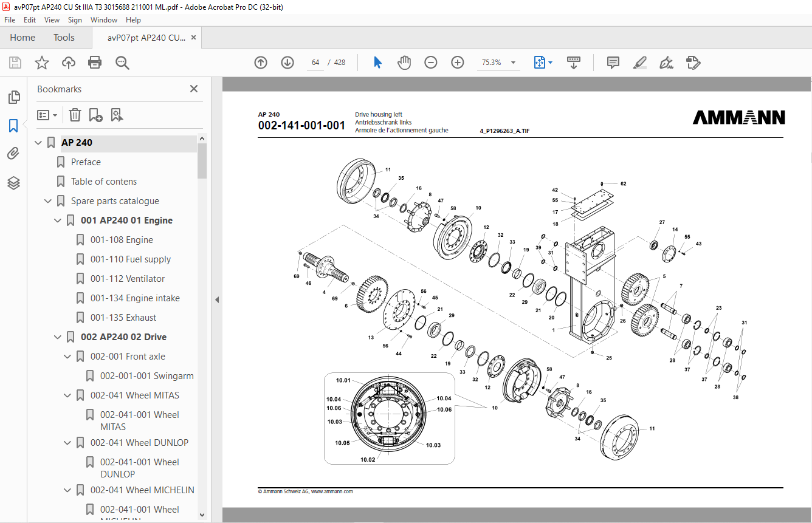Collapse the 002-041 Wheel DUNLOP node
The image size is (812, 523).
tap(67, 443)
